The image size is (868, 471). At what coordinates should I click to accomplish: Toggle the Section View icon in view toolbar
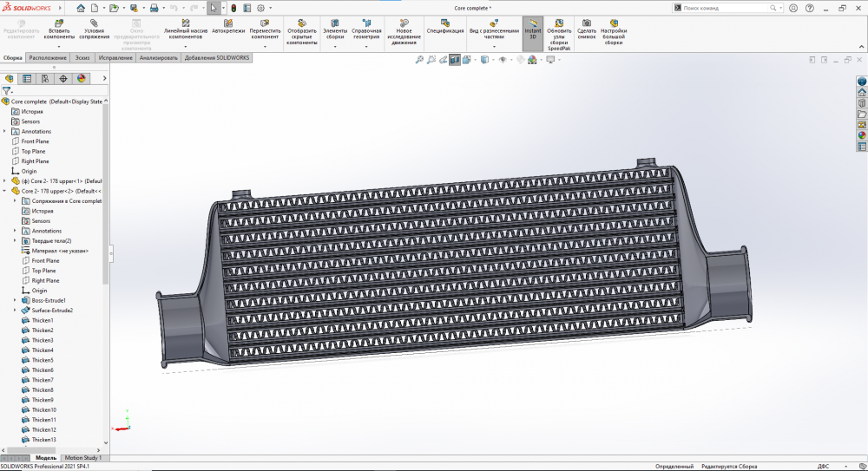click(x=454, y=60)
